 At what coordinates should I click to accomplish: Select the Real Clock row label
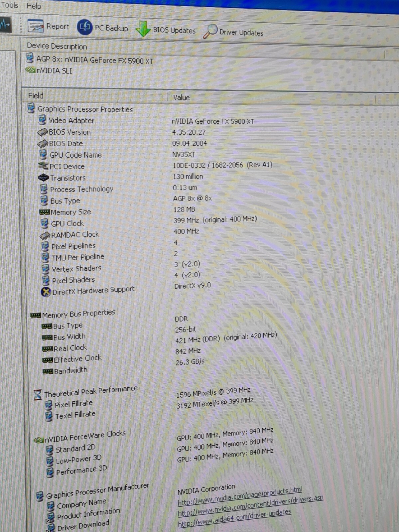70,348
